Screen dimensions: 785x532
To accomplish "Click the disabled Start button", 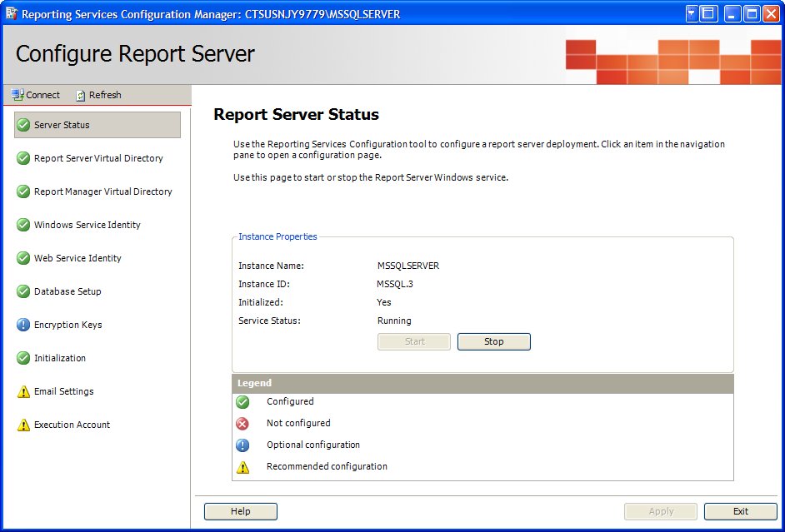I will (414, 341).
